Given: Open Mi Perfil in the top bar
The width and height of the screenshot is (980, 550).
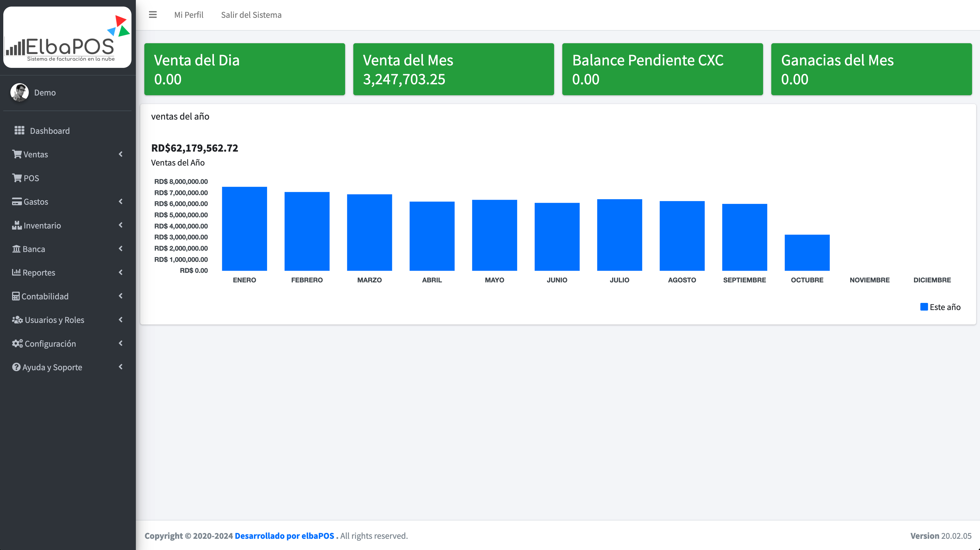Looking at the screenshot, I should pyautogui.click(x=189, y=15).
